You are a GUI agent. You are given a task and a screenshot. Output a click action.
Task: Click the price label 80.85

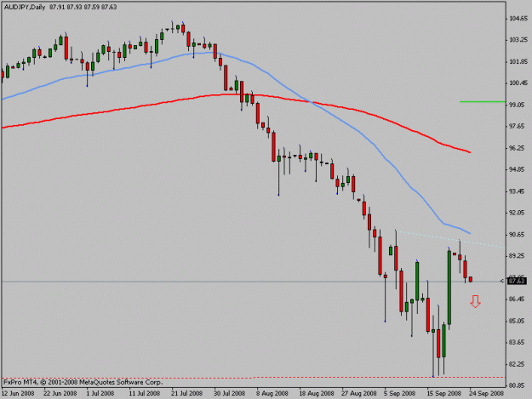pyautogui.click(x=518, y=385)
